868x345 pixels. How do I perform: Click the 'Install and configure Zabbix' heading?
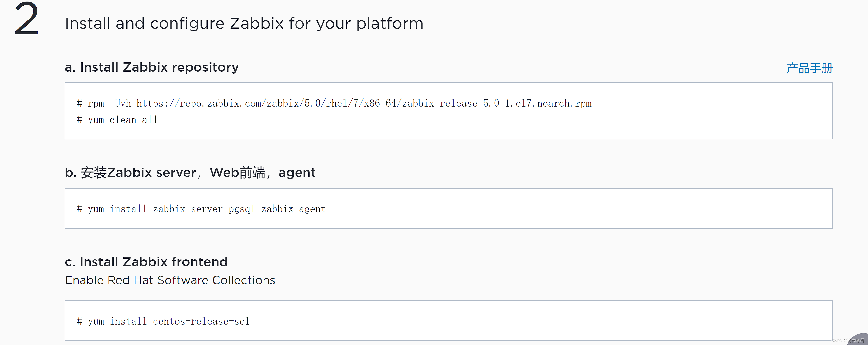coord(244,24)
